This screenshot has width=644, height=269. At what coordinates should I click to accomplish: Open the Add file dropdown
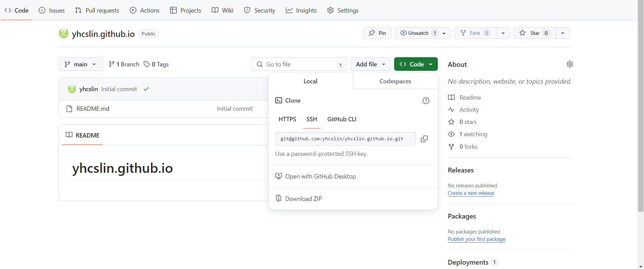370,64
